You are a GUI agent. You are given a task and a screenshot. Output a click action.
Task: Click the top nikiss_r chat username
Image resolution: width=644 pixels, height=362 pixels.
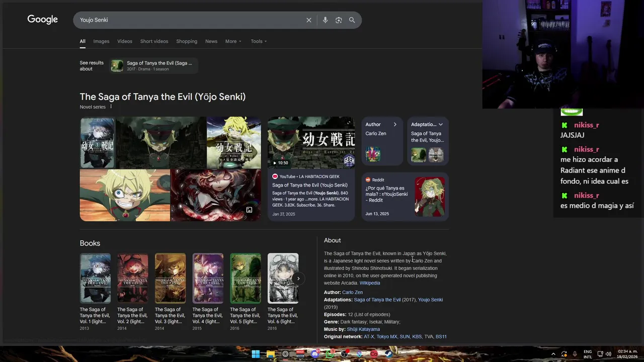[x=587, y=125]
